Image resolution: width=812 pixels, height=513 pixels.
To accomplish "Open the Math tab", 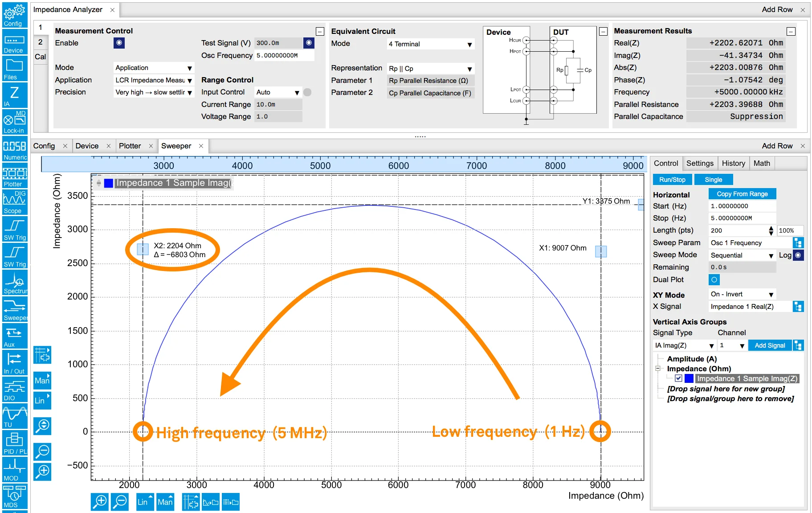I will [762, 163].
